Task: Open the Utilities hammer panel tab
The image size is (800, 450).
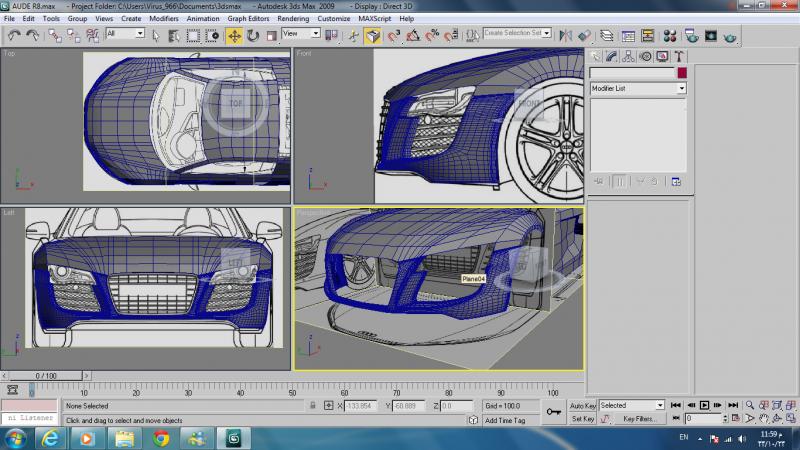Action: point(677,56)
